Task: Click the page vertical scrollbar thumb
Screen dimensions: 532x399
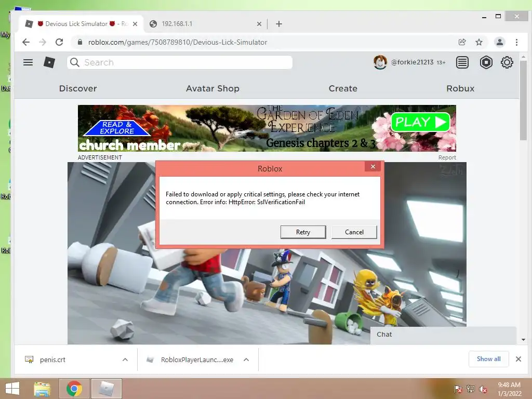Action: [x=523, y=100]
